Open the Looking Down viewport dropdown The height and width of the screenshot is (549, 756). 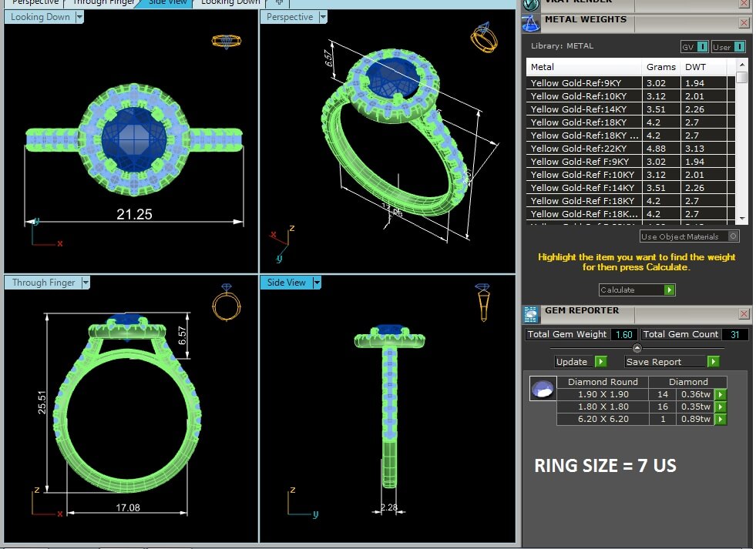pos(79,17)
